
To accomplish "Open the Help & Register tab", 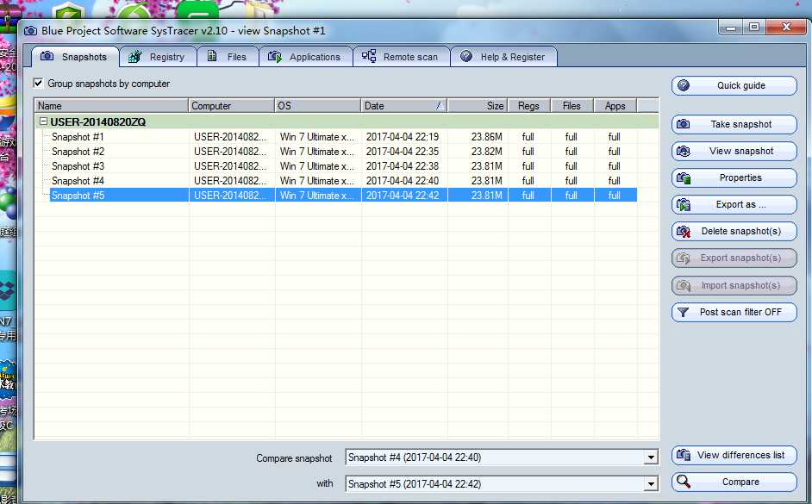I will coord(504,56).
